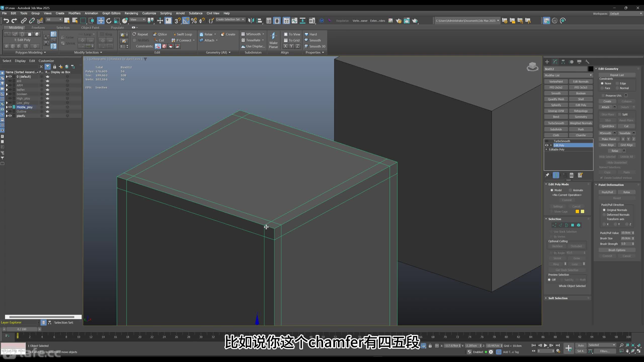The image size is (644, 362).
Task: Open Customize menu in Layer Explorer
Action: click(x=46, y=61)
